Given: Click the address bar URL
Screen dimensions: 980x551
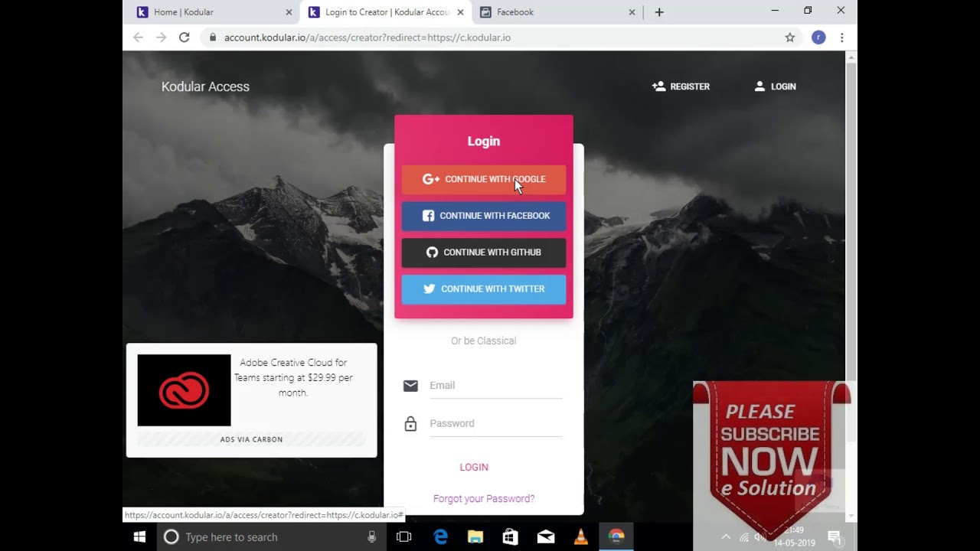Looking at the screenshot, I should pyautogui.click(x=367, y=37).
